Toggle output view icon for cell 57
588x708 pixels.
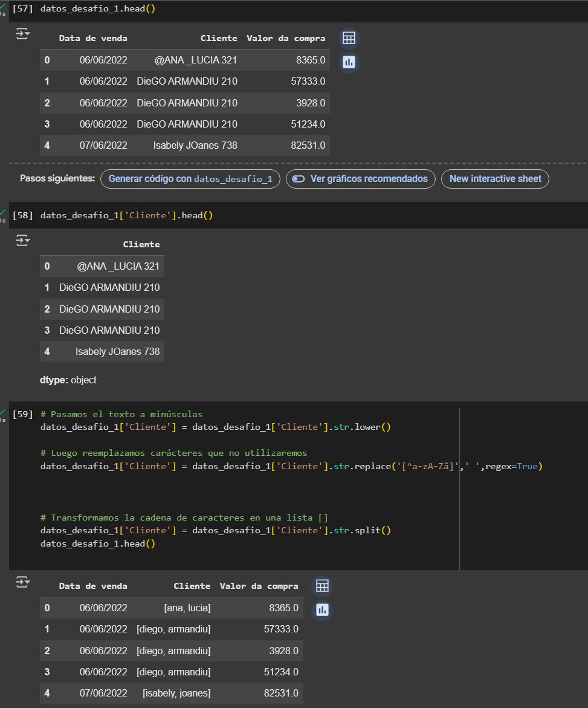(x=22, y=34)
